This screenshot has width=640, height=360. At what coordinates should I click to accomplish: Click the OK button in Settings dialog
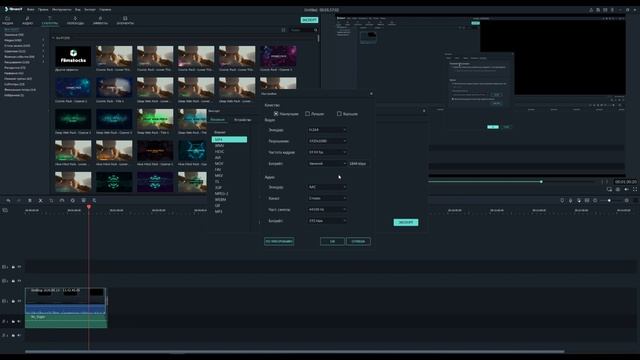click(x=332, y=241)
